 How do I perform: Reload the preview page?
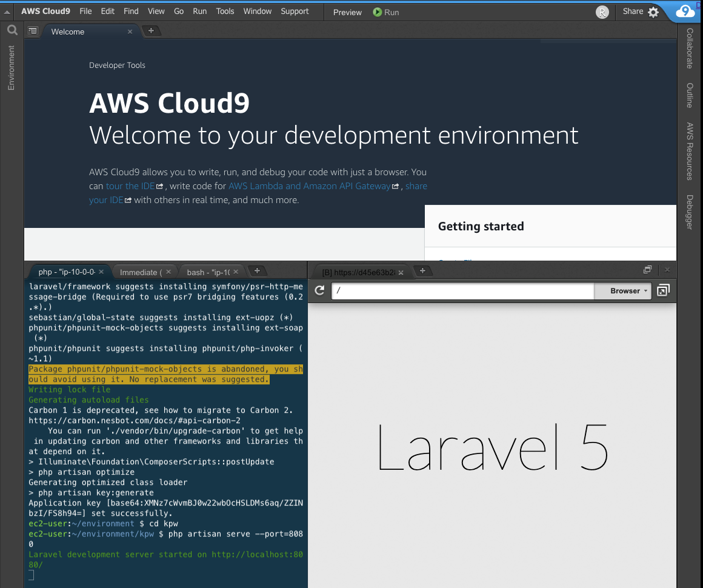tap(319, 290)
